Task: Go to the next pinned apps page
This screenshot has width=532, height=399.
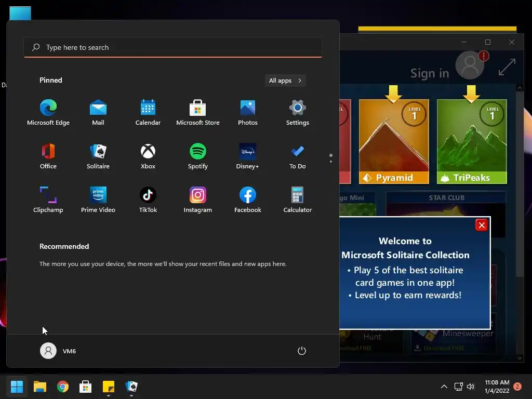Action: (x=331, y=162)
